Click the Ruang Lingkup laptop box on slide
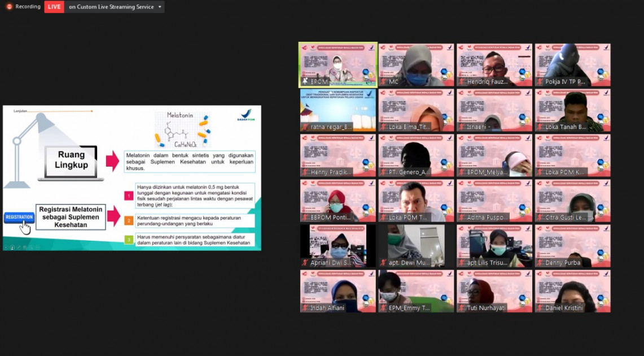644x356 pixels. 71,160
